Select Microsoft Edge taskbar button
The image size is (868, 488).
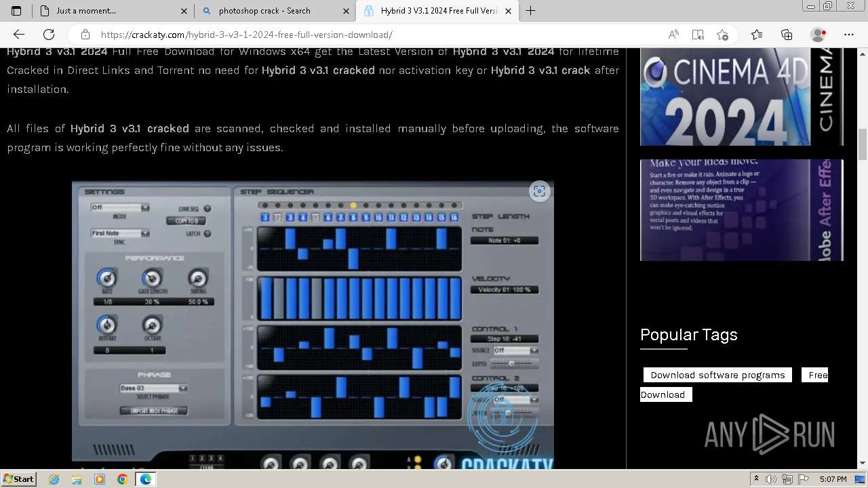click(145, 479)
